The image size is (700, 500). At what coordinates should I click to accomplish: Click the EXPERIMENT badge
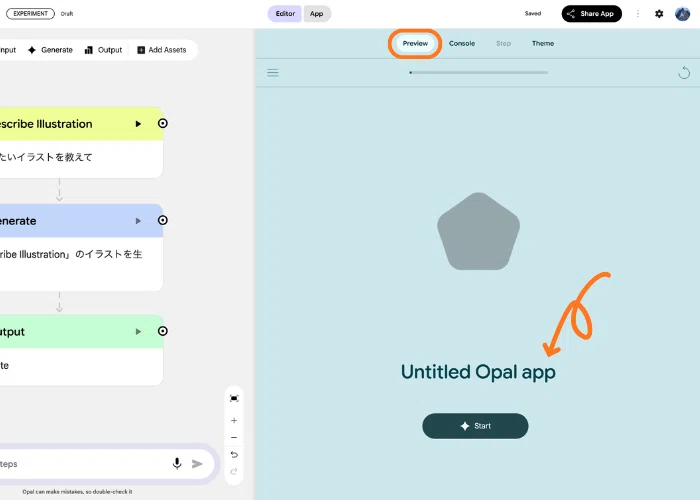[30, 14]
